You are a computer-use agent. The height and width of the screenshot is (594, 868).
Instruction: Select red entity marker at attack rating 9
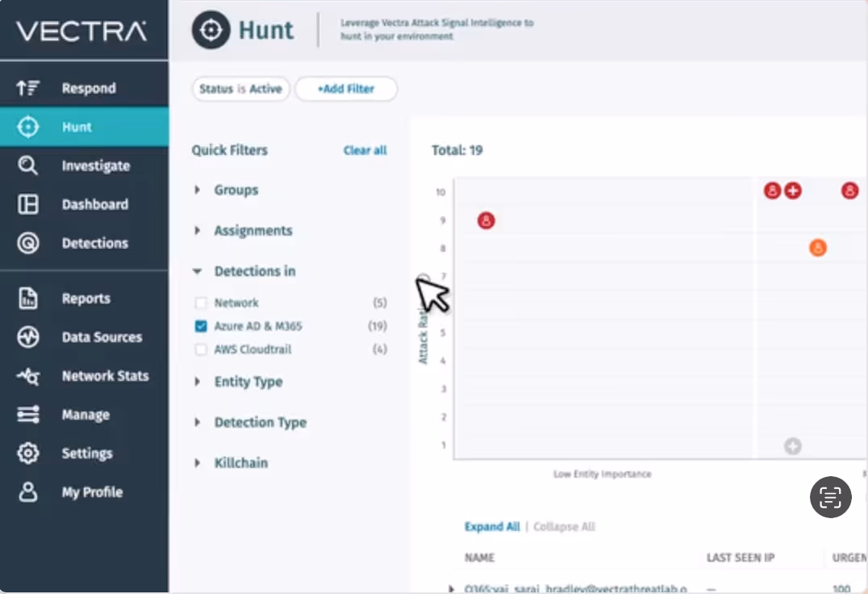click(x=486, y=221)
